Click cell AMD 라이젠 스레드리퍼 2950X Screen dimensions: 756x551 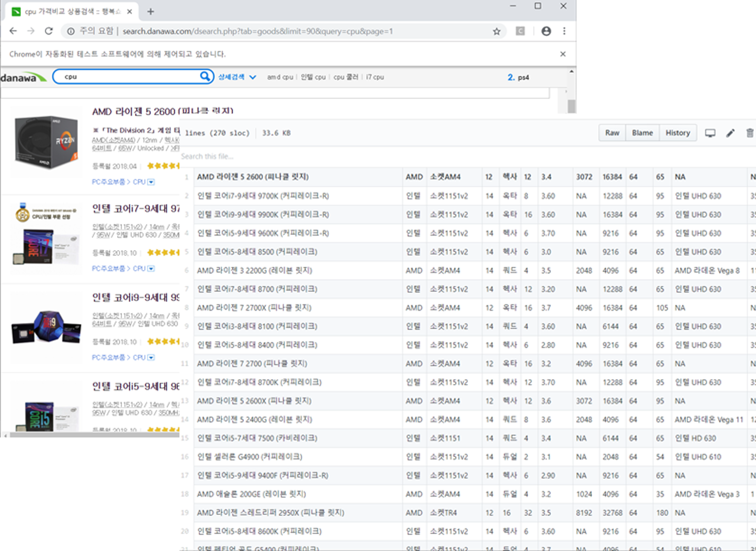(x=298, y=513)
